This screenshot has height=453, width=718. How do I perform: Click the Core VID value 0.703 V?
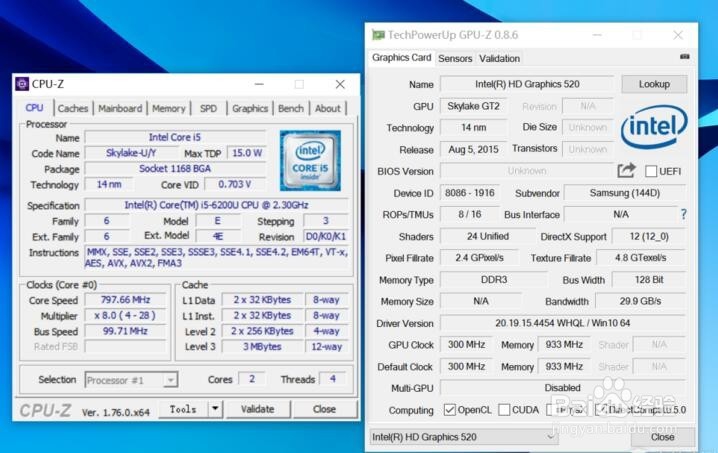[x=235, y=185]
